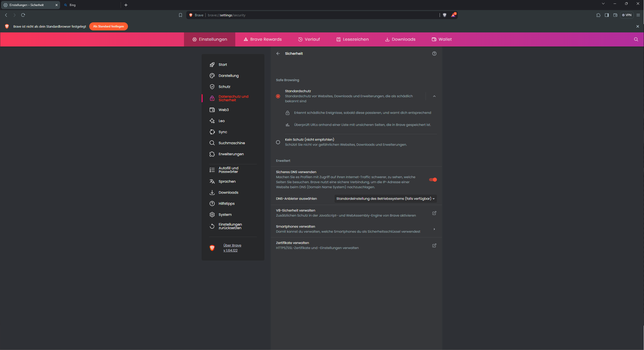Go back using arrow next to Sicherheit
Screen dimensions: 644x350
[x=278, y=54]
